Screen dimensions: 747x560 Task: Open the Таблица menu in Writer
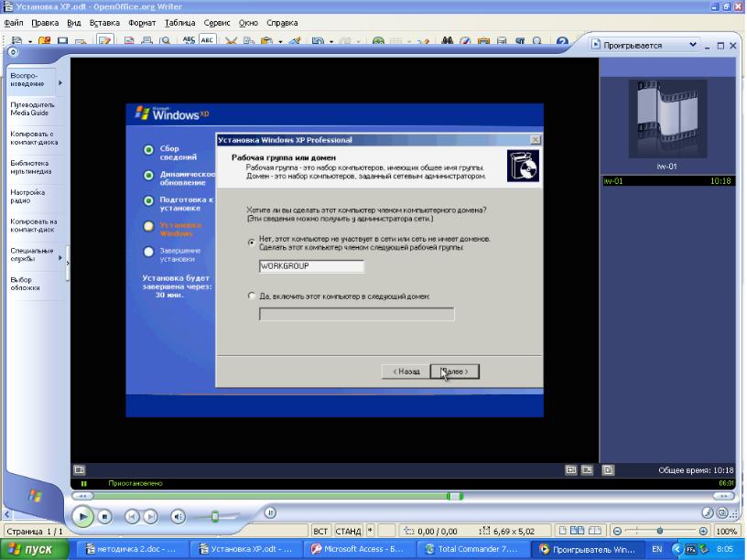click(x=180, y=23)
